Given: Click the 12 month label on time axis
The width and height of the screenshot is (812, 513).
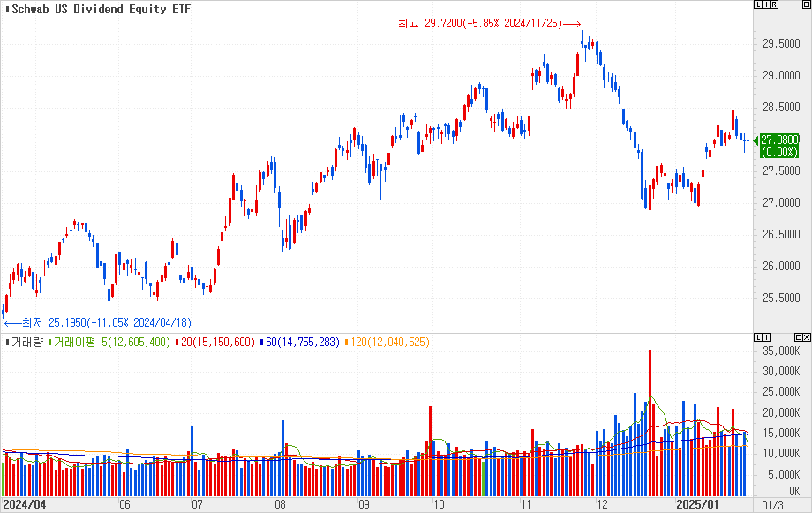Looking at the screenshot, I should (x=602, y=505).
